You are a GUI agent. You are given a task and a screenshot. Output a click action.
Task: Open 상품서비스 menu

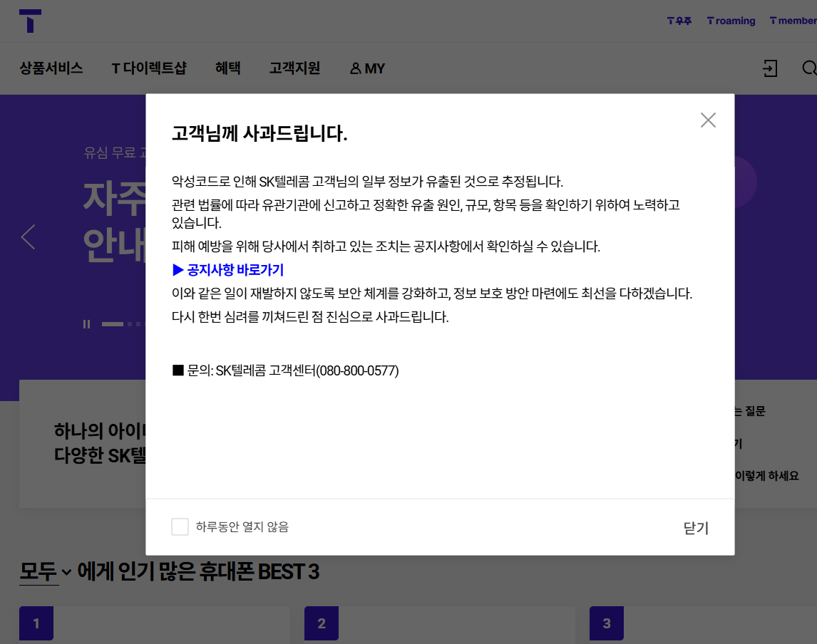pos(51,68)
